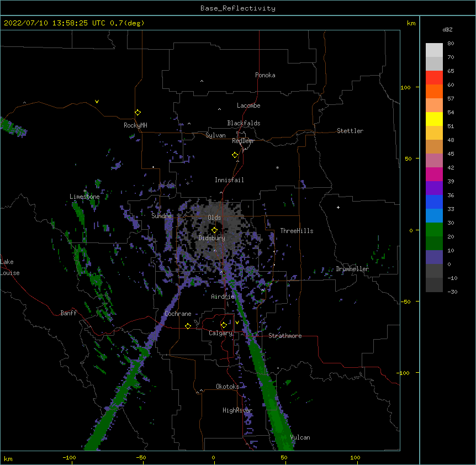Screen dimensions: 476x465
Task: Click the Drumheller label
Action: coord(352,269)
